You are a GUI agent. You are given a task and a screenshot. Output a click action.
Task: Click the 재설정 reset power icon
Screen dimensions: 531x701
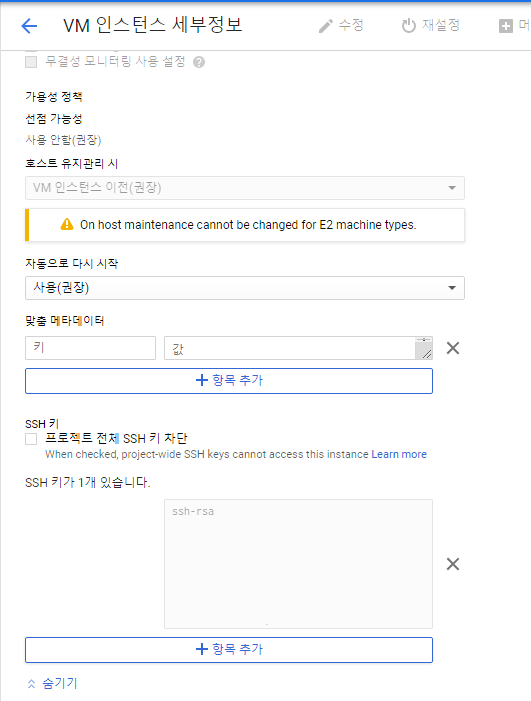(x=409, y=26)
